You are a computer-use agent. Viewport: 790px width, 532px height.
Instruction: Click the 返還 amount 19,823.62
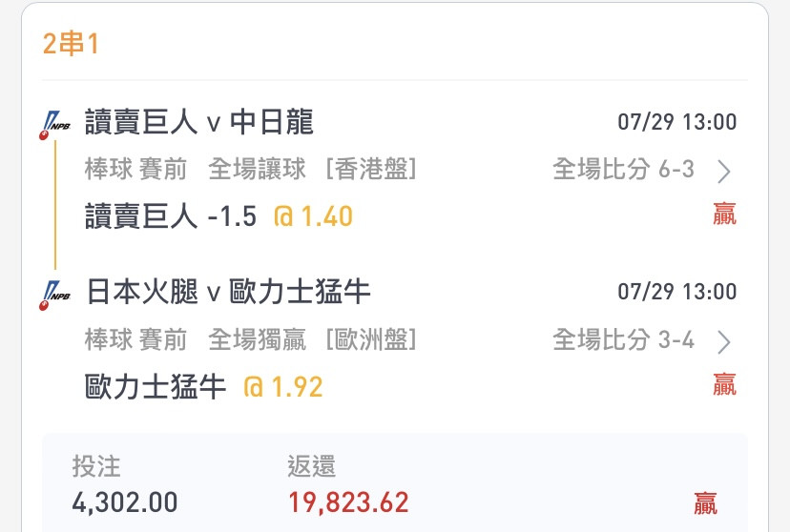348,502
